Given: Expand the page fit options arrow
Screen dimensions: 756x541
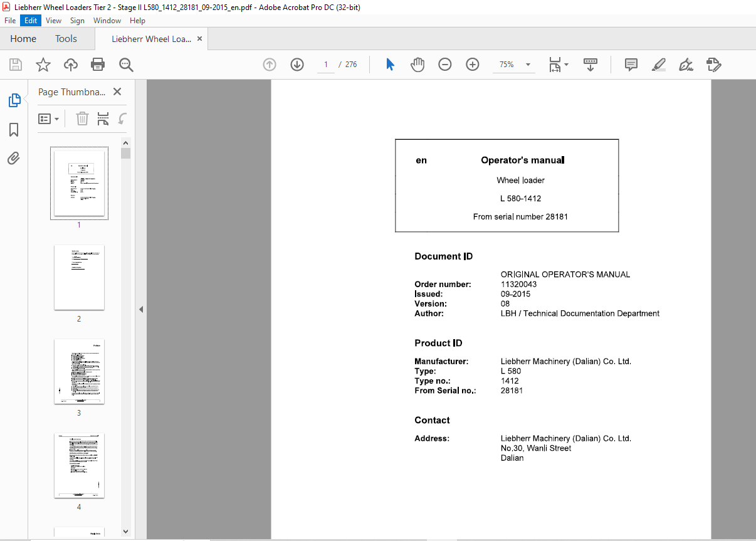Looking at the screenshot, I should coord(567,65).
